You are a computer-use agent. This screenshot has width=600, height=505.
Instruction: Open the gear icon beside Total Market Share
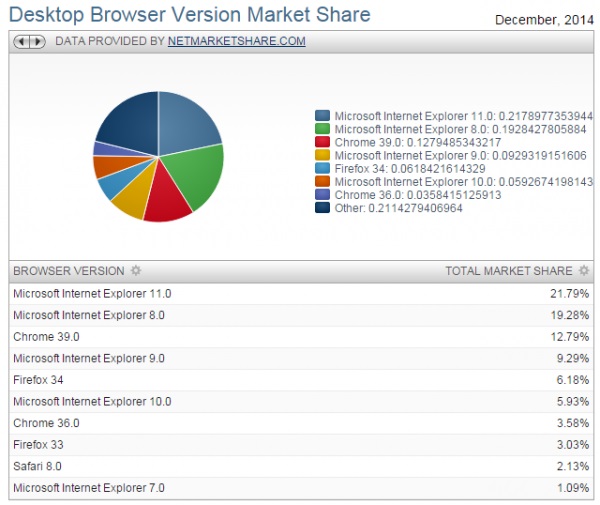pos(584,270)
